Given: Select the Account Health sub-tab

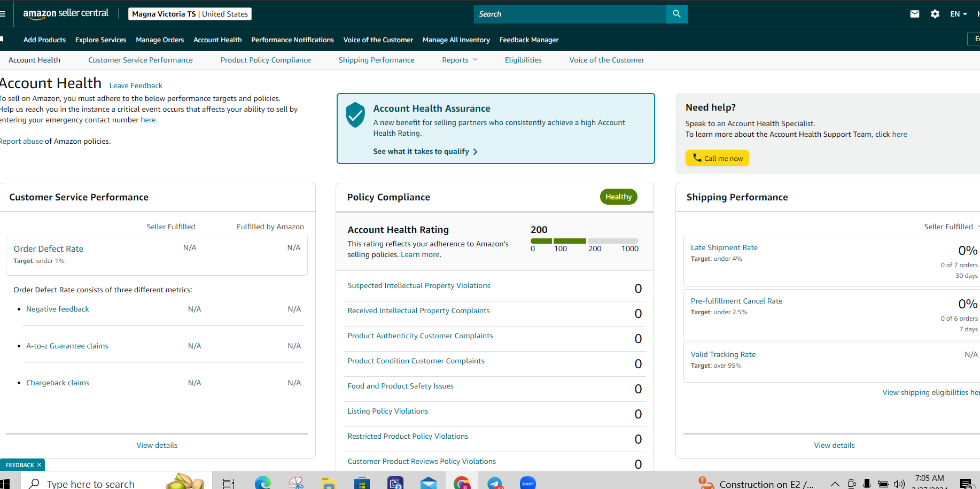Looking at the screenshot, I should click(x=34, y=60).
